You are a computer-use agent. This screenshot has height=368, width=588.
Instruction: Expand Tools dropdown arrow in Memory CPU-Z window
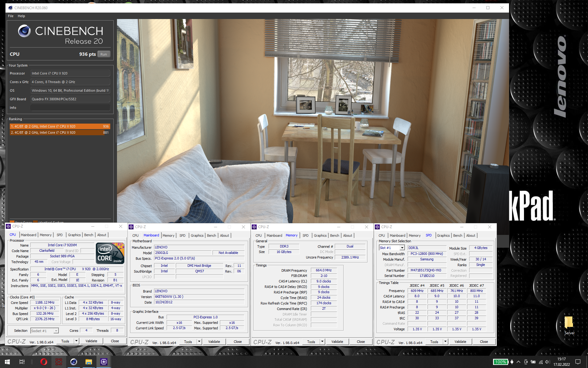click(x=322, y=342)
